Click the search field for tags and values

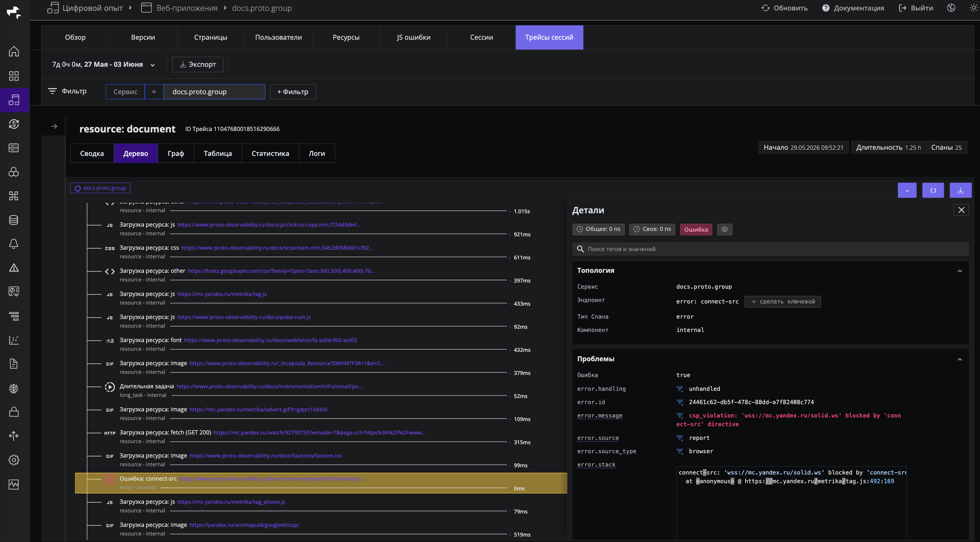(x=770, y=249)
